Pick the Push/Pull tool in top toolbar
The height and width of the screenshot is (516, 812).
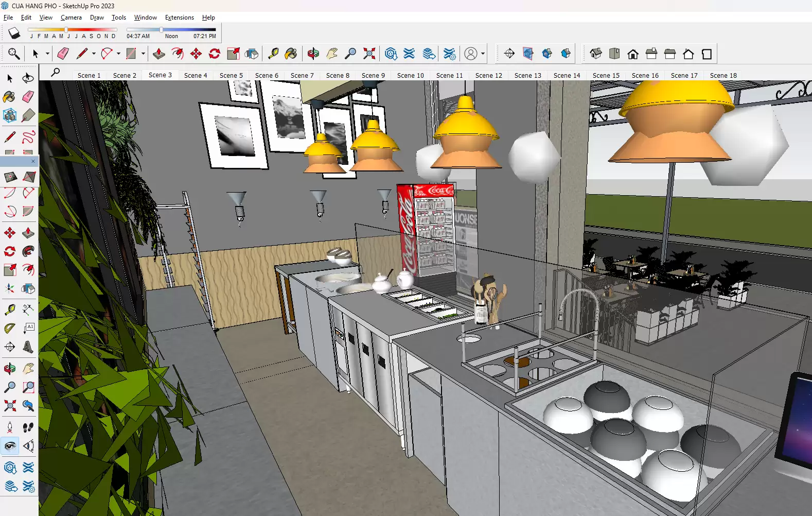pyautogui.click(x=159, y=54)
